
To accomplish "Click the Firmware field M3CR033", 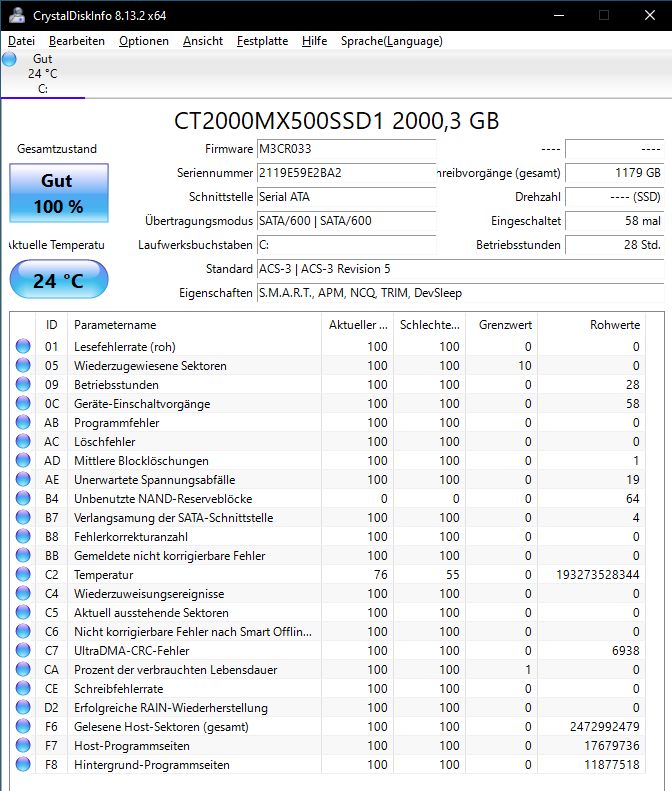I will click(x=346, y=149).
